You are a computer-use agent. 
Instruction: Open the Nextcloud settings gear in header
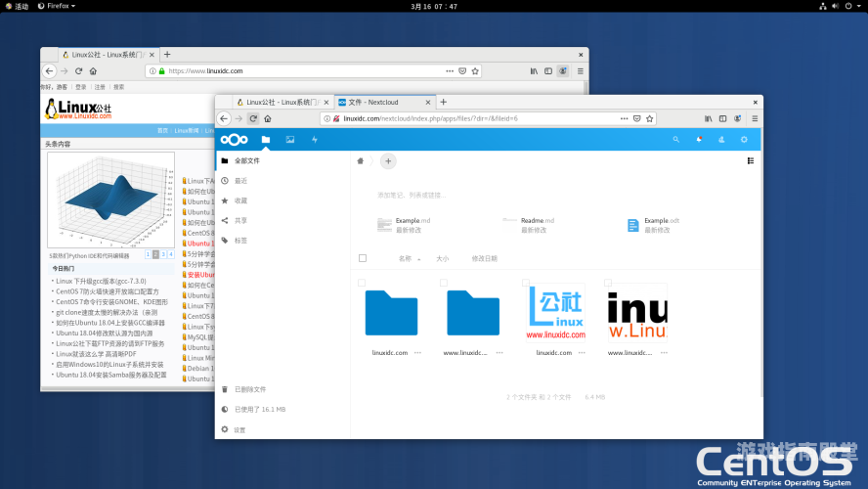click(x=744, y=140)
